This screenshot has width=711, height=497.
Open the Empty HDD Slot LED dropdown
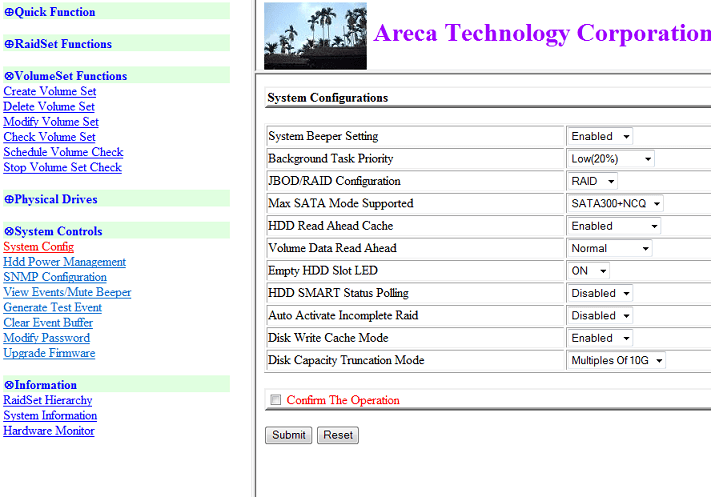[x=588, y=271]
